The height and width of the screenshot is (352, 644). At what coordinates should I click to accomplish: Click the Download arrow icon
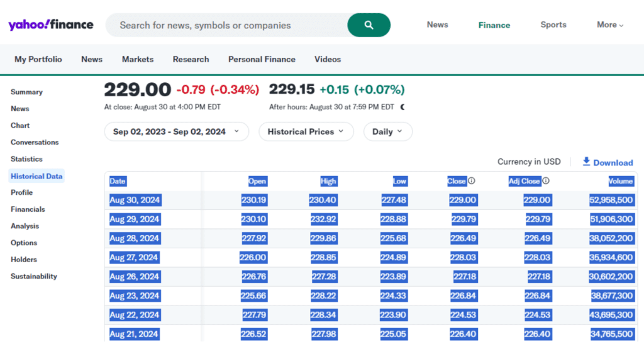586,162
